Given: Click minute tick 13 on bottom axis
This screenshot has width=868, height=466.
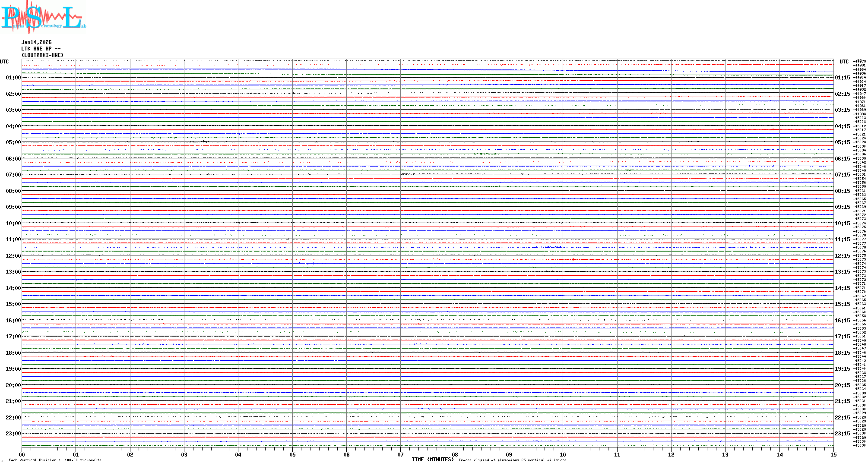Looking at the screenshot, I should [725, 454].
